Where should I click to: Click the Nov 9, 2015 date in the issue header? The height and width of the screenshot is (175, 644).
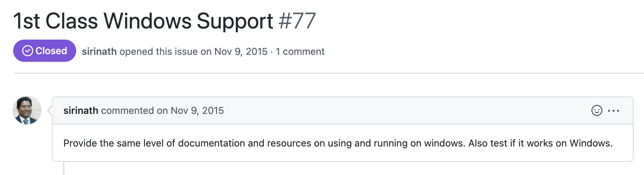pos(241,51)
